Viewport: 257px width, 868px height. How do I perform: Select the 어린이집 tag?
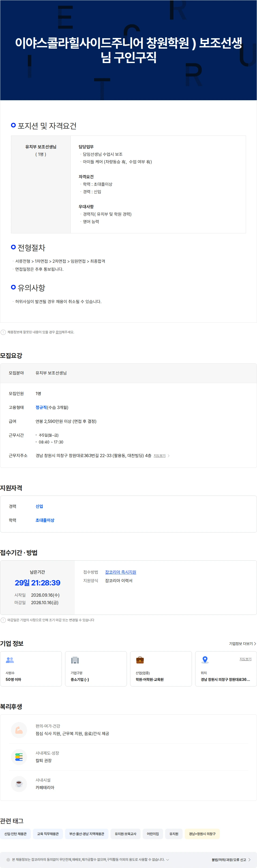click(152, 834)
